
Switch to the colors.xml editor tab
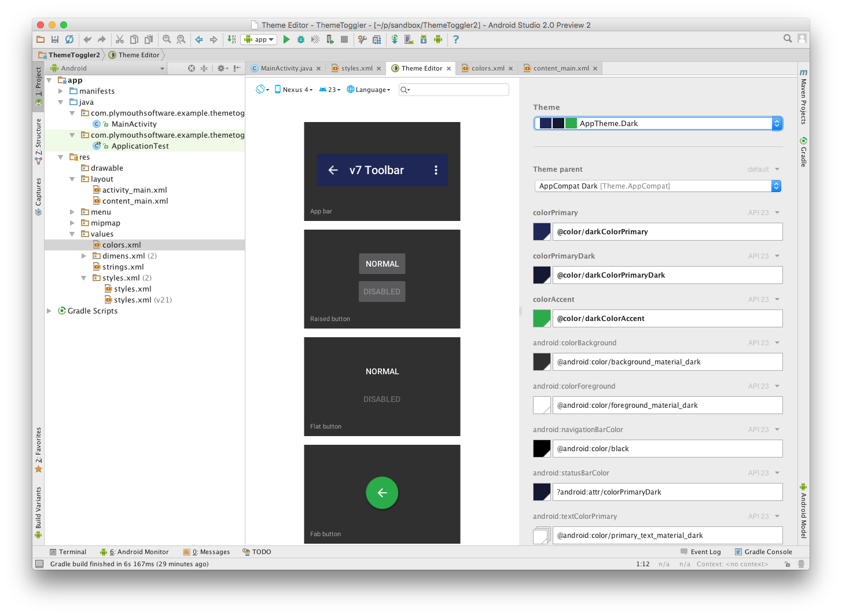click(x=487, y=68)
